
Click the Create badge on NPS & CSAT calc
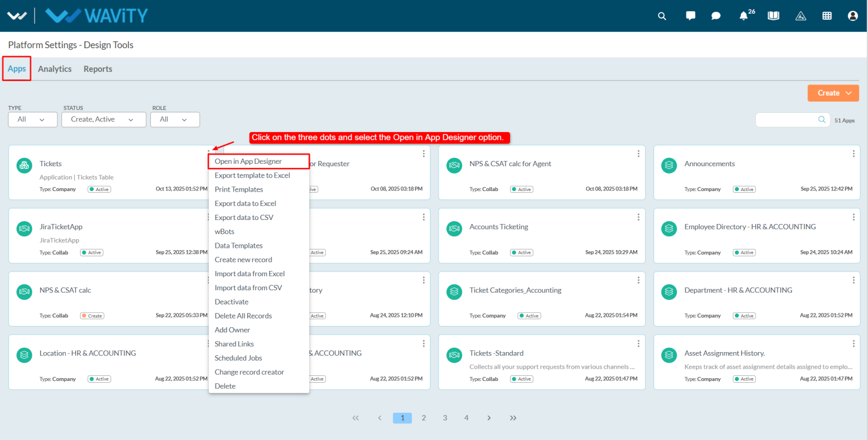(x=92, y=316)
